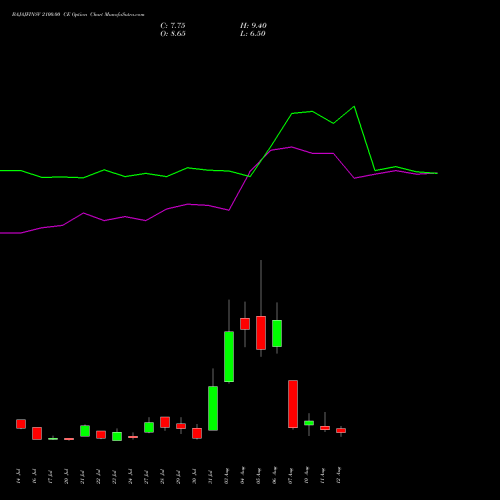Viewport: 500px width, 500px height.
Task: Click the 07 Aug date label
Action: coord(290,476)
